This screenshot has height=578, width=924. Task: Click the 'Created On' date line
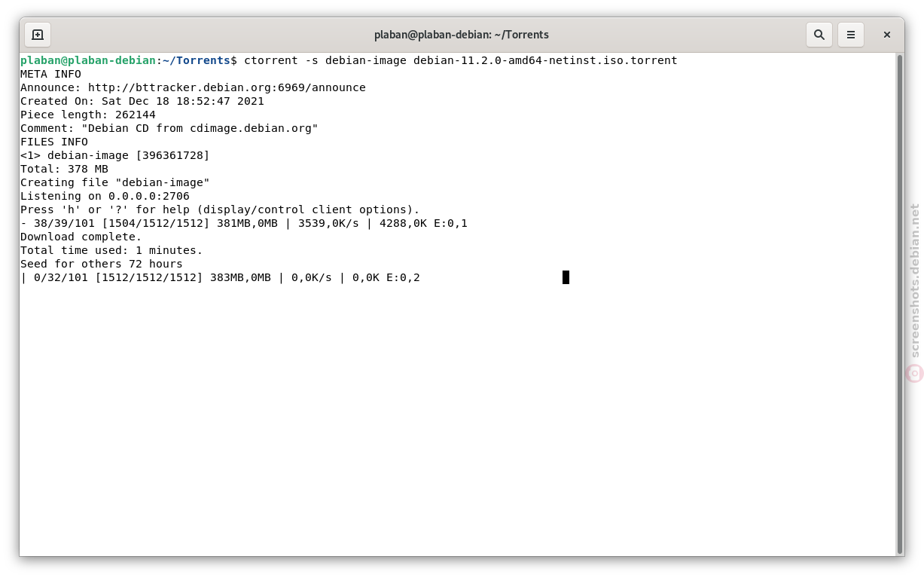pyautogui.click(x=142, y=101)
